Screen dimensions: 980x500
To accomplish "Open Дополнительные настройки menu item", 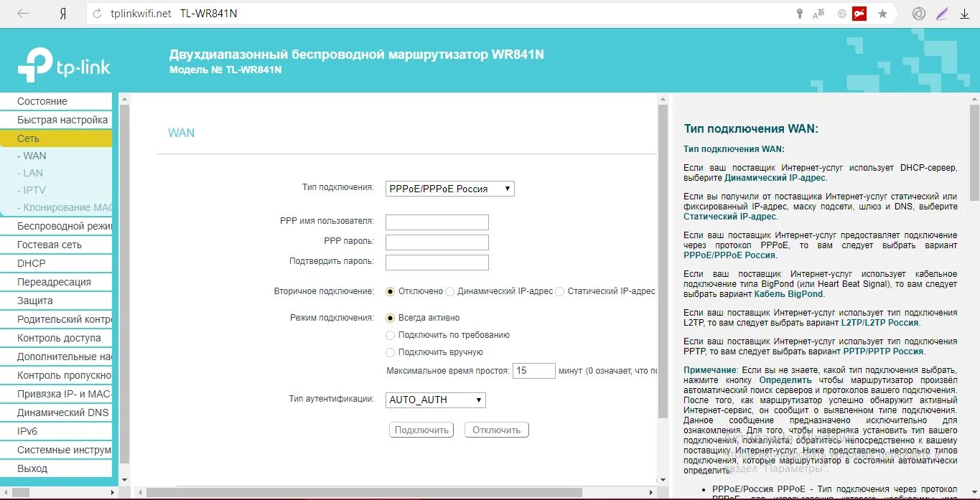I will point(56,357).
